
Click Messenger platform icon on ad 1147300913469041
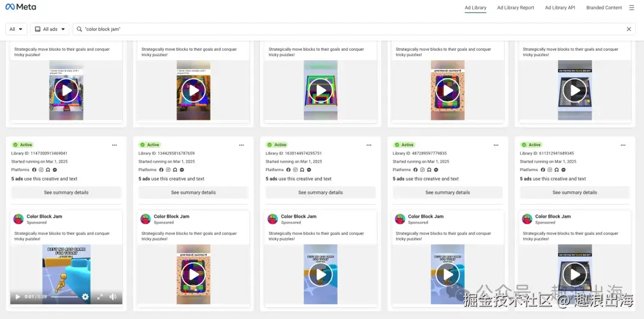click(x=55, y=169)
